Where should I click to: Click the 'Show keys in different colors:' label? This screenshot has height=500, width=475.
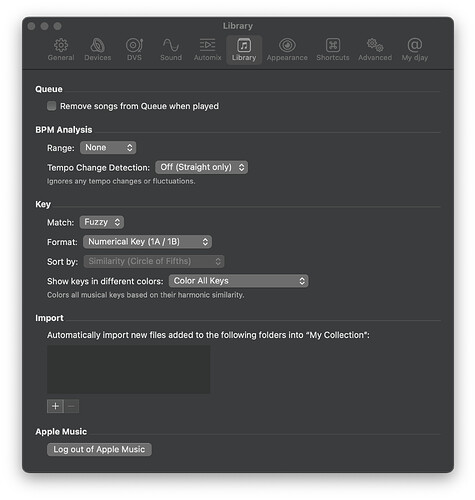[x=105, y=281]
